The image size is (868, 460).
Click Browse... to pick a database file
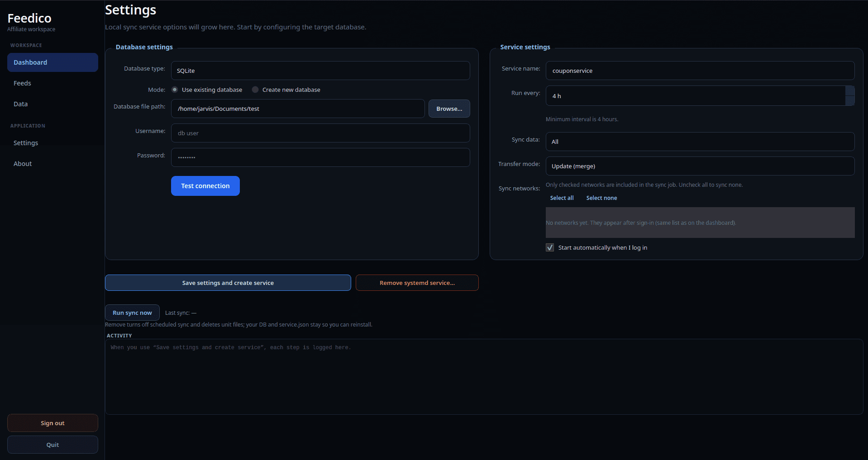tap(449, 109)
